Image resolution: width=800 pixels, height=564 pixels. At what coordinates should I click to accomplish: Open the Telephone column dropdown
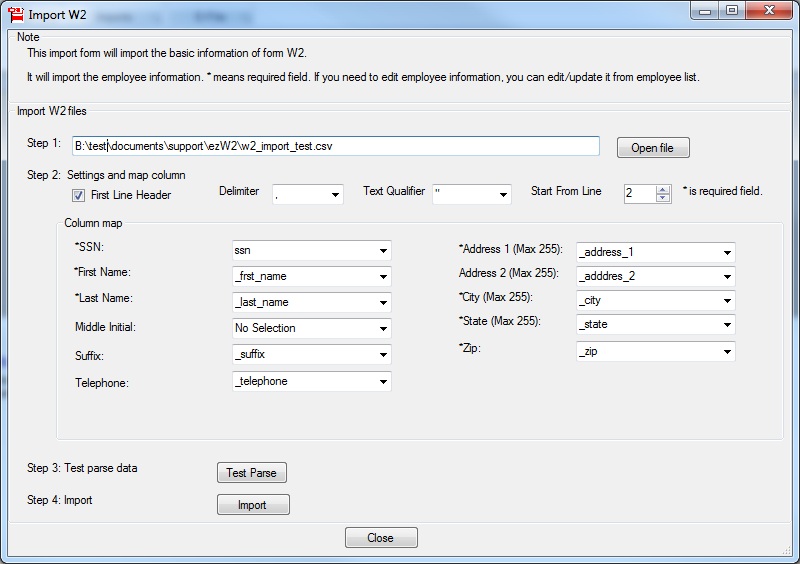tap(383, 381)
